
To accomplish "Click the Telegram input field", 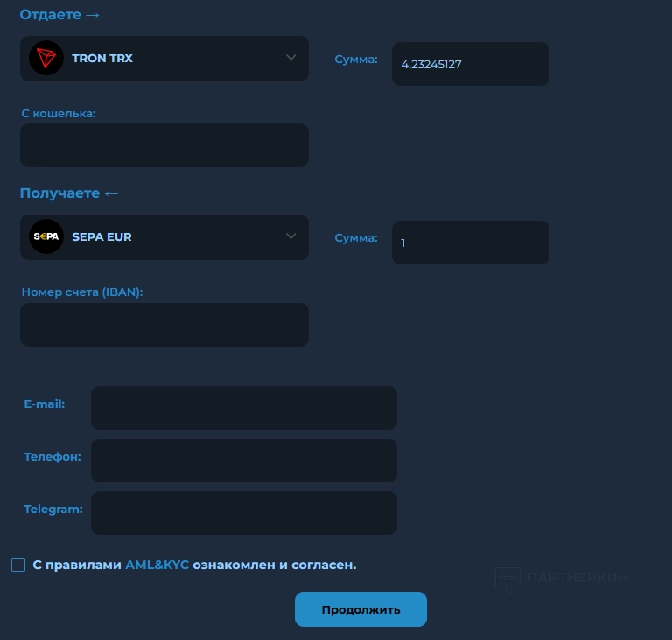I will pos(244,513).
